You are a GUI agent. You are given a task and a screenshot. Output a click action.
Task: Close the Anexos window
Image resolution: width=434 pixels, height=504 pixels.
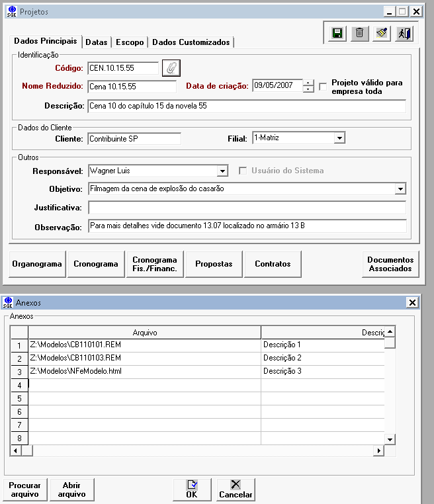(x=413, y=302)
